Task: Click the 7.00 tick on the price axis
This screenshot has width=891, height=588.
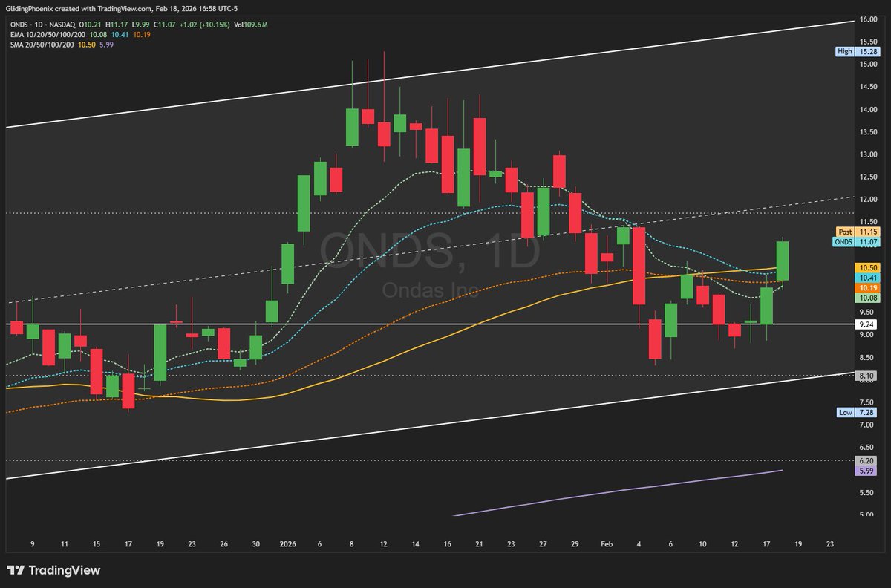Action: pos(867,425)
